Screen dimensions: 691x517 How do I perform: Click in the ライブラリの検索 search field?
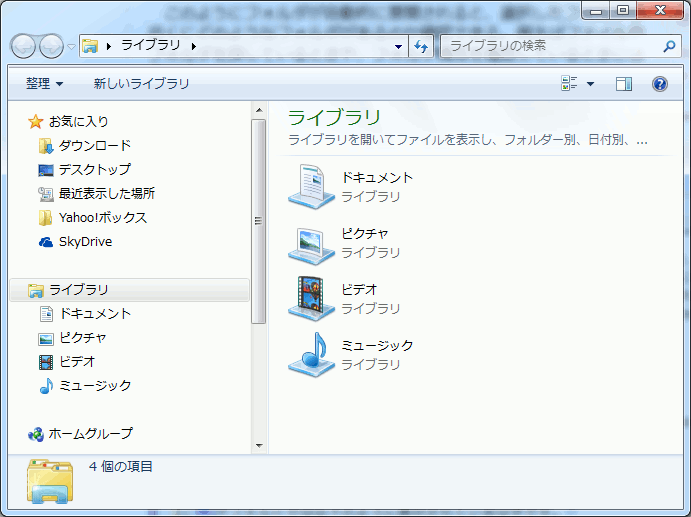[x=550, y=46]
